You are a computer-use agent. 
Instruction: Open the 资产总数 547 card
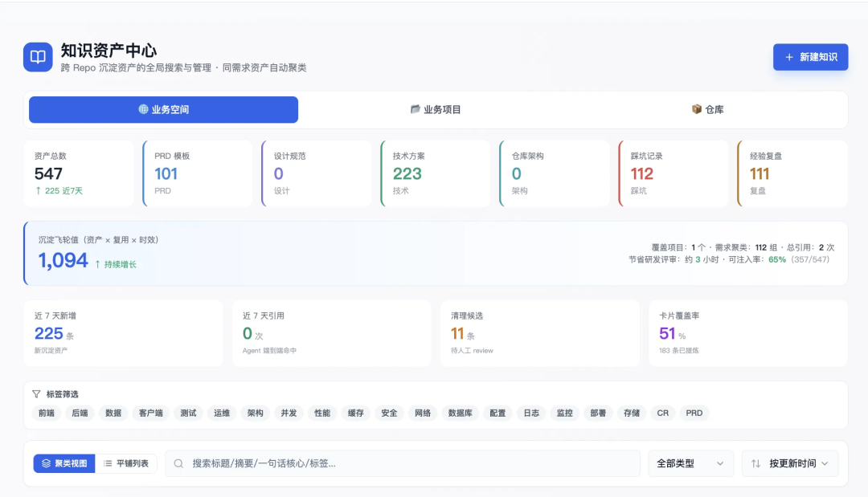tap(79, 173)
